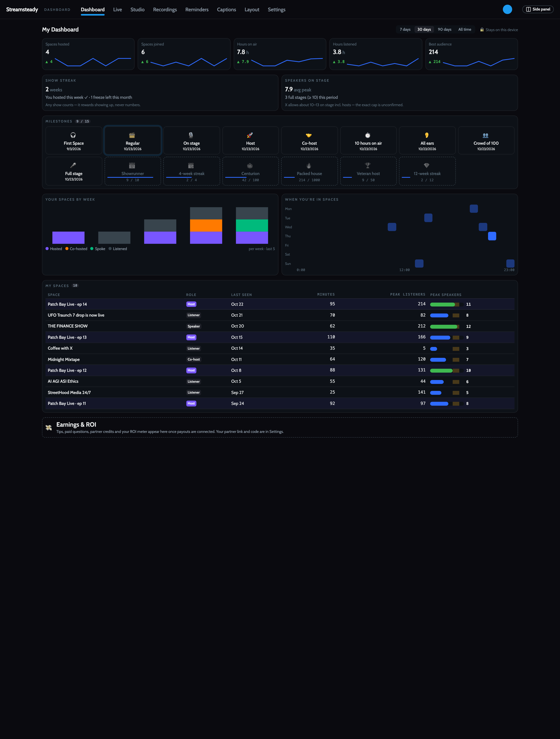
Task: Sort table by Last seen header
Action: [241, 295]
